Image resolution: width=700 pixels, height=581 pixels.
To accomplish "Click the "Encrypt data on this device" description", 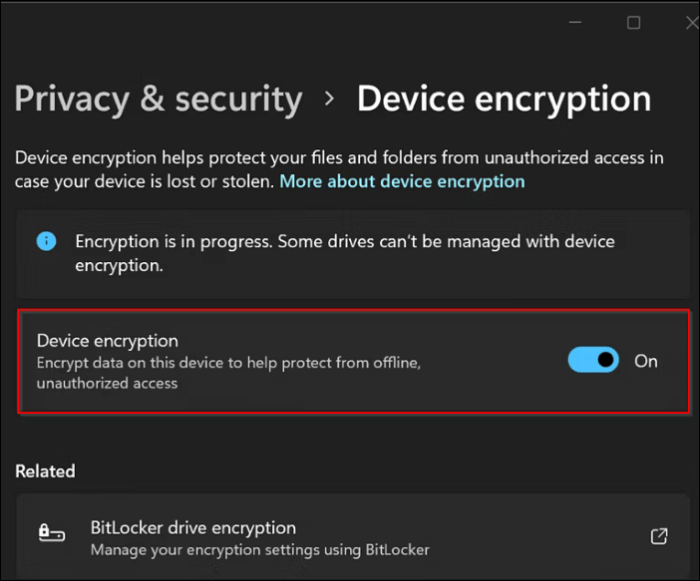I will click(228, 373).
